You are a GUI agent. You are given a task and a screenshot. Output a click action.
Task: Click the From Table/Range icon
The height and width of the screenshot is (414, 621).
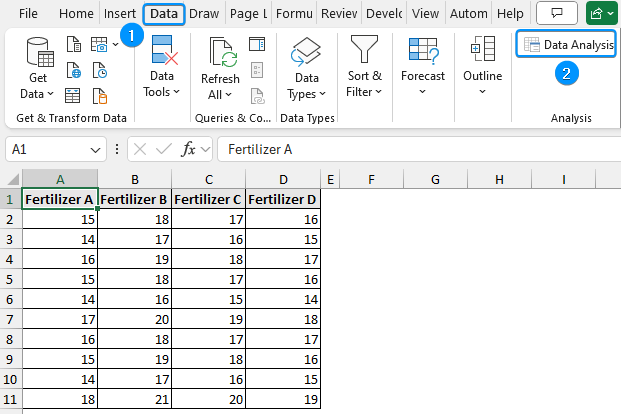[73, 95]
